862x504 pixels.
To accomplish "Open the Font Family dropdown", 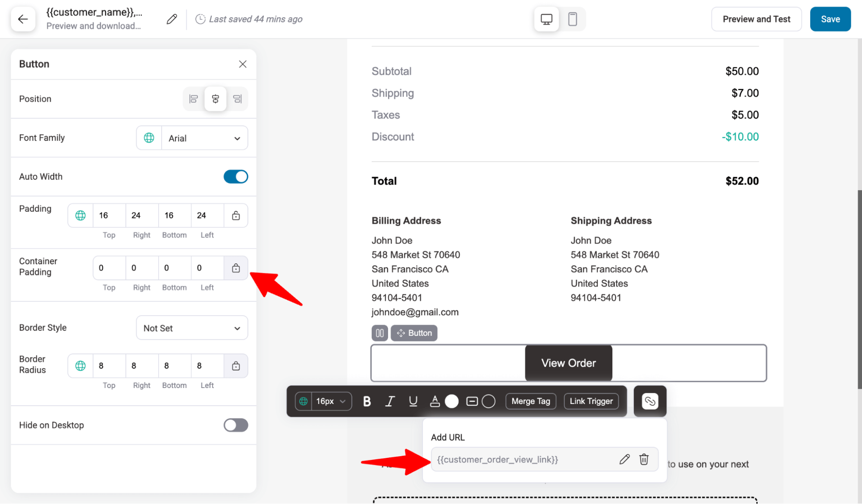I will pyautogui.click(x=204, y=138).
